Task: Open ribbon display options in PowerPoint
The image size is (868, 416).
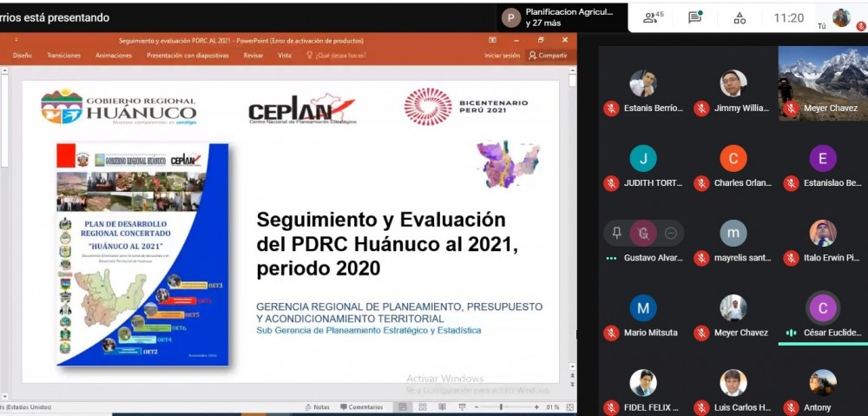Action: 492,40
